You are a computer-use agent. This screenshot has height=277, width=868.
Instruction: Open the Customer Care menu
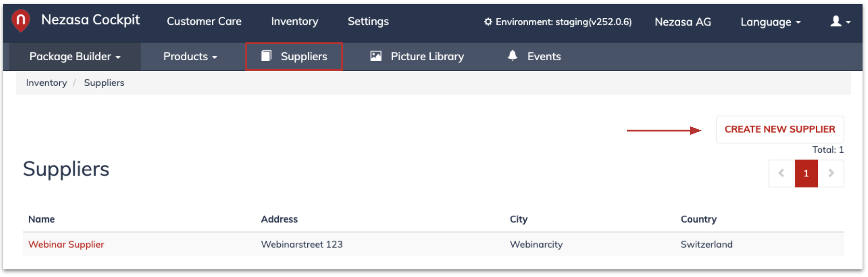pos(204,21)
